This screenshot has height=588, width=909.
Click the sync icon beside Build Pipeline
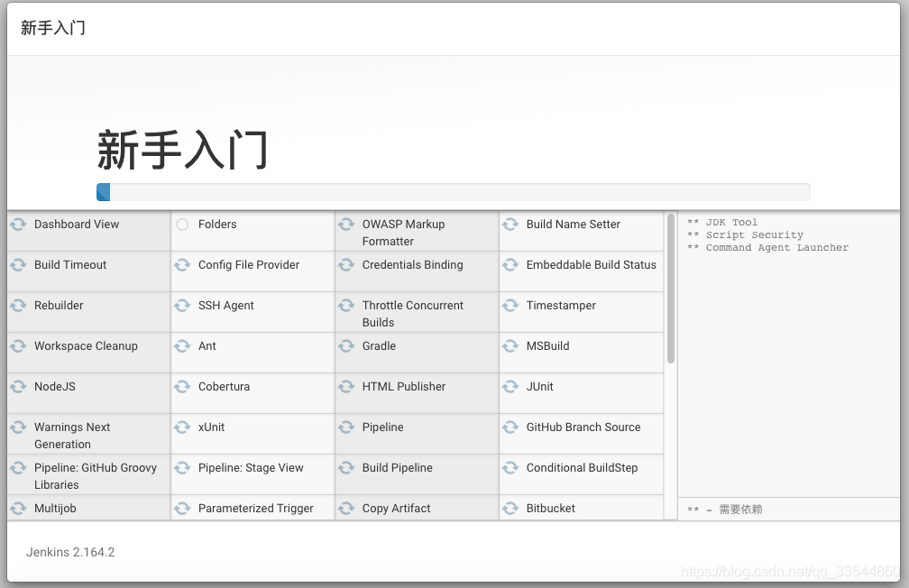point(346,468)
